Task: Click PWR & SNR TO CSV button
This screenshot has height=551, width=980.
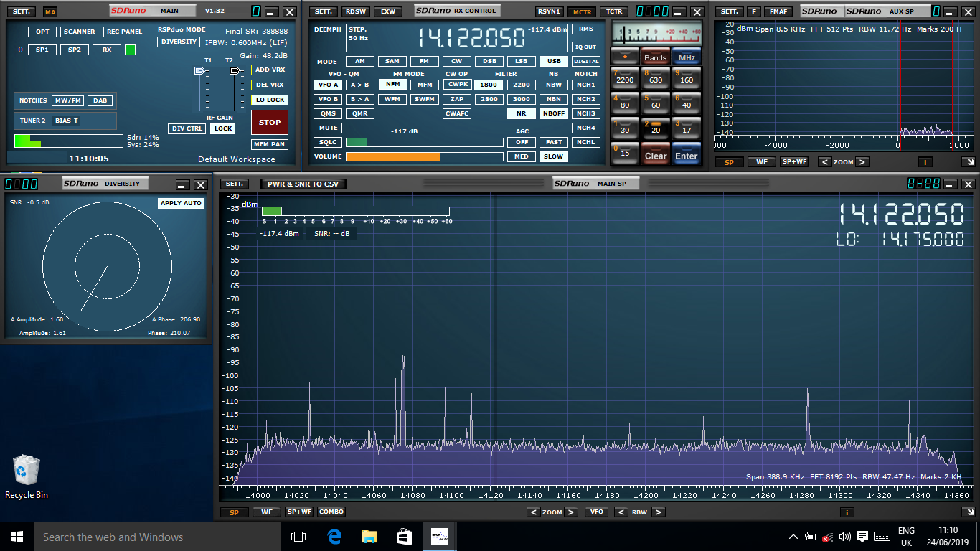Action: point(303,184)
